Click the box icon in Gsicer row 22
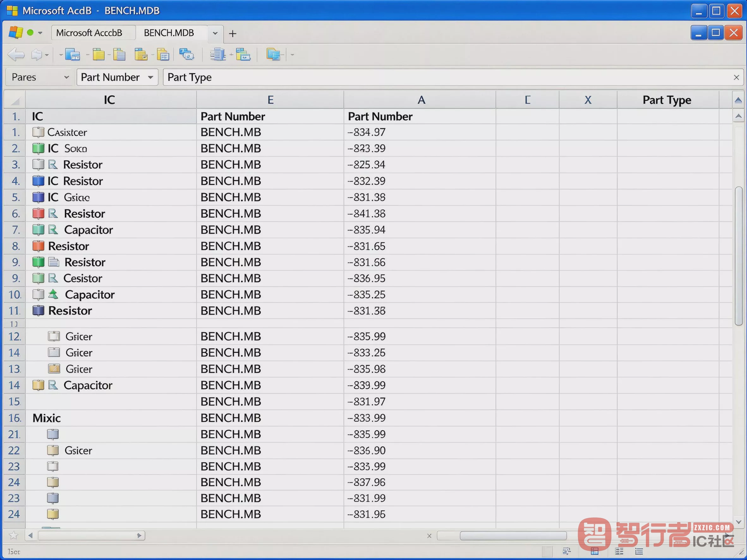The height and width of the screenshot is (560, 747). tap(53, 450)
